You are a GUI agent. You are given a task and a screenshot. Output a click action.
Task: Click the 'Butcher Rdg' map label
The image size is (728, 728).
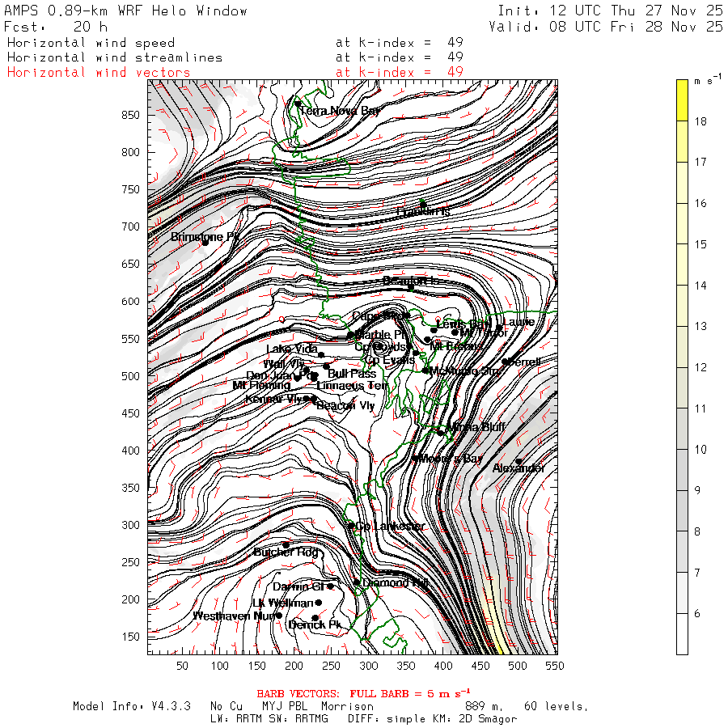[x=286, y=552]
